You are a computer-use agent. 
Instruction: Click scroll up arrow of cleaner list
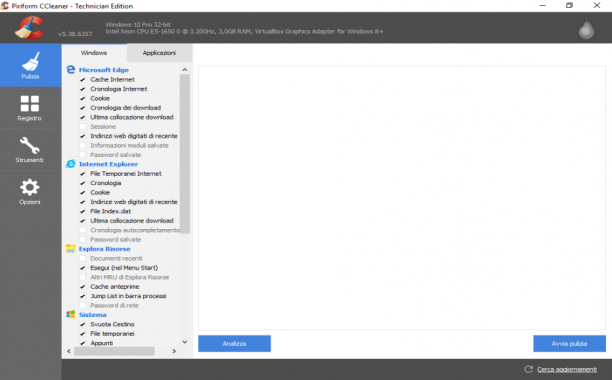pos(185,69)
